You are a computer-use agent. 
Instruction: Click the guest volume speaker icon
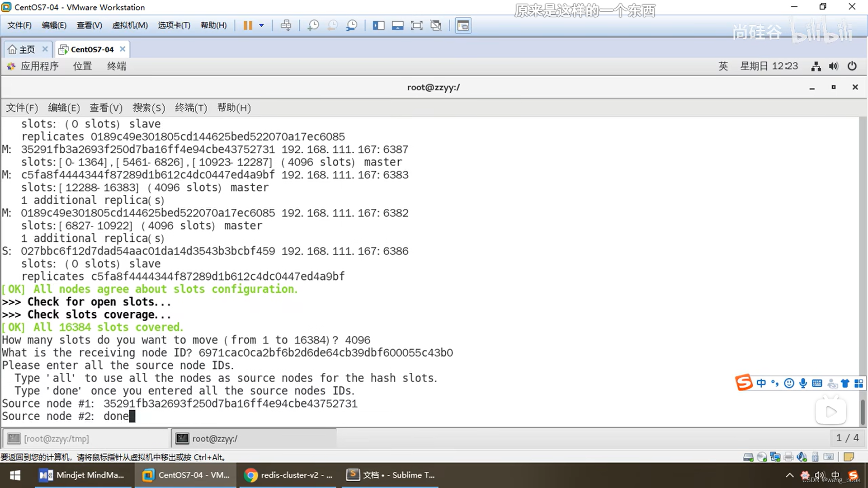click(x=833, y=66)
